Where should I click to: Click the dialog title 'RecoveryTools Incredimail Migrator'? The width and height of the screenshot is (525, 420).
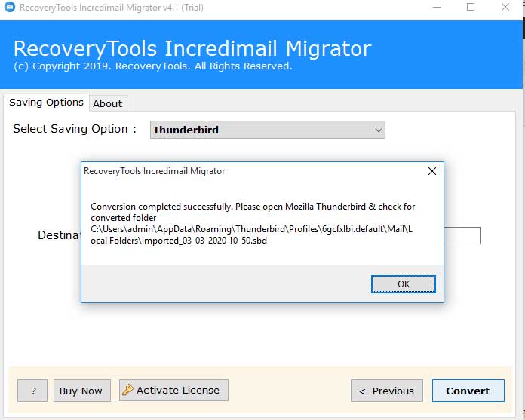(x=154, y=171)
